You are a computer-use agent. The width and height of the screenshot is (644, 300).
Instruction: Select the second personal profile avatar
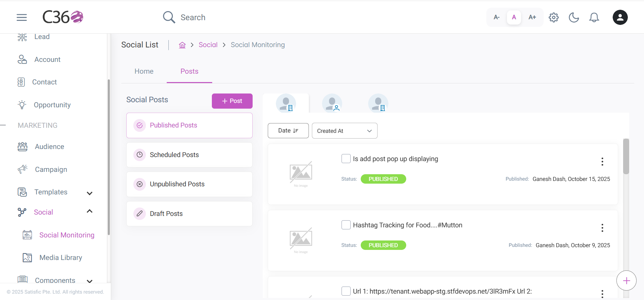click(332, 103)
